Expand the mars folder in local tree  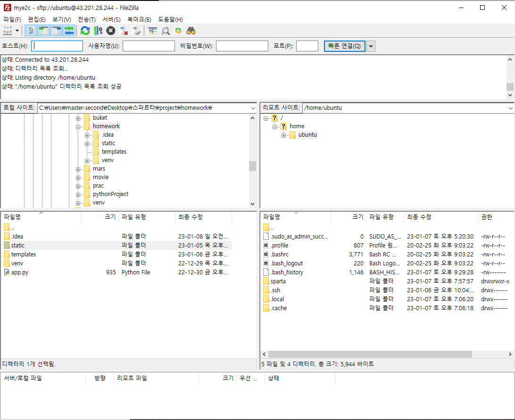[x=78, y=169]
